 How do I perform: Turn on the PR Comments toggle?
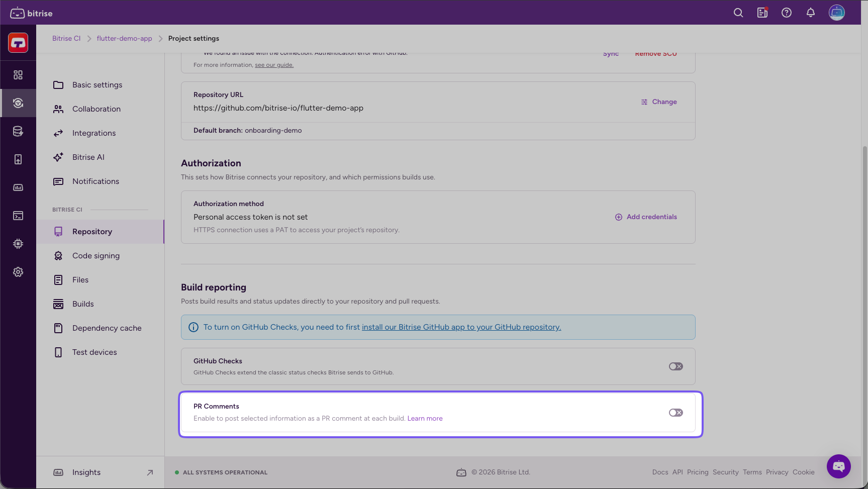coord(676,413)
